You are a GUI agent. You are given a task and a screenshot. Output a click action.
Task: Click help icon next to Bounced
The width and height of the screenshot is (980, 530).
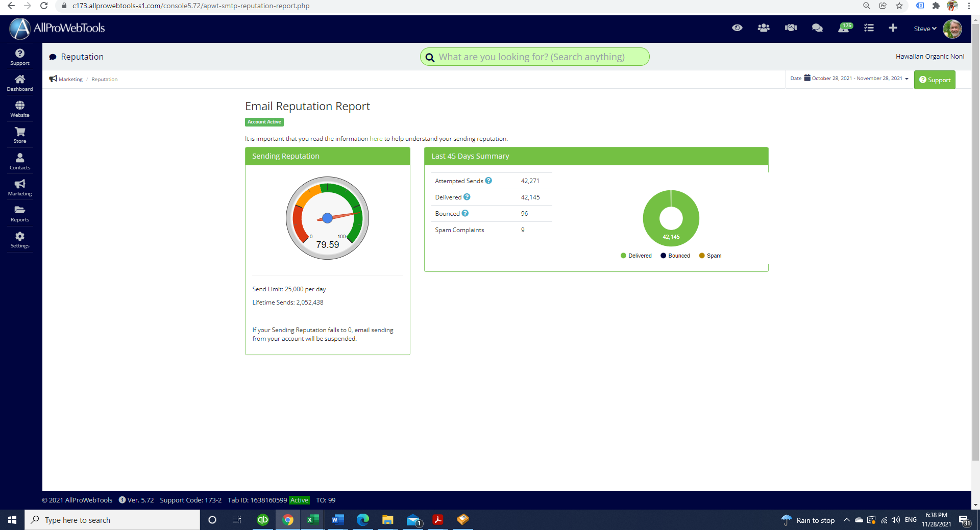[465, 213]
